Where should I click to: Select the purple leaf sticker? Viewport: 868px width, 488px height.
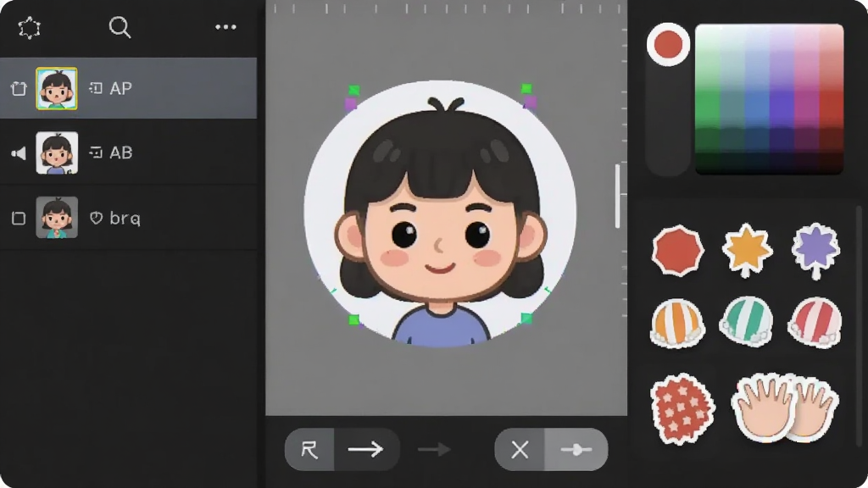(x=816, y=251)
